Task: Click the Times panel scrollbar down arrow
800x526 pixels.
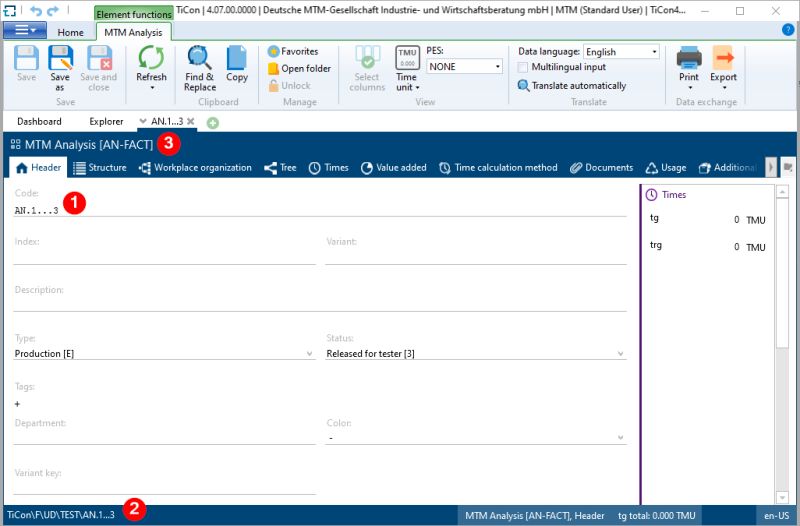Action: pos(782,497)
